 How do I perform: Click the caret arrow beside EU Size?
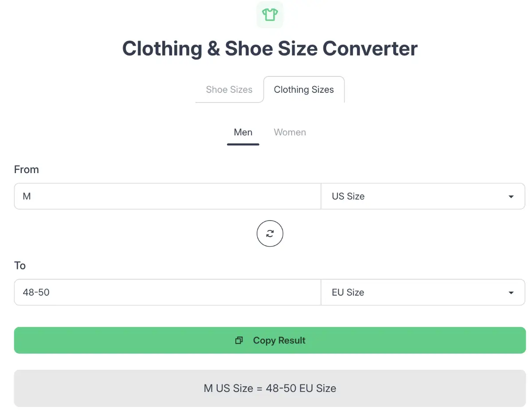pos(511,293)
